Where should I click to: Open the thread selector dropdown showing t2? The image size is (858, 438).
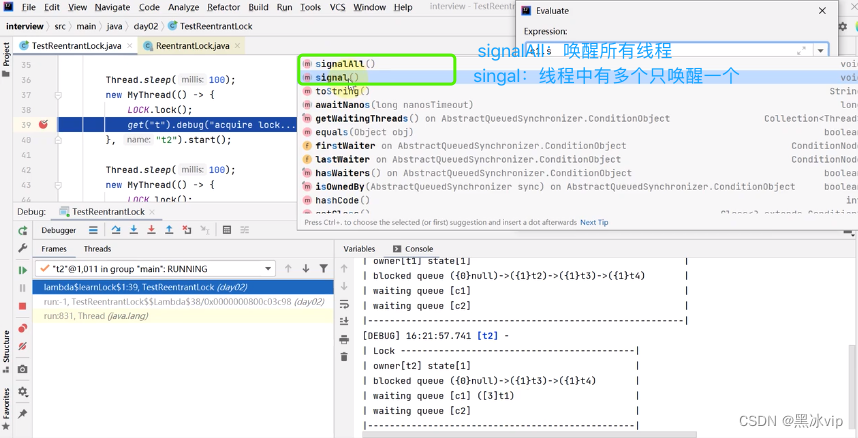[x=155, y=269]
